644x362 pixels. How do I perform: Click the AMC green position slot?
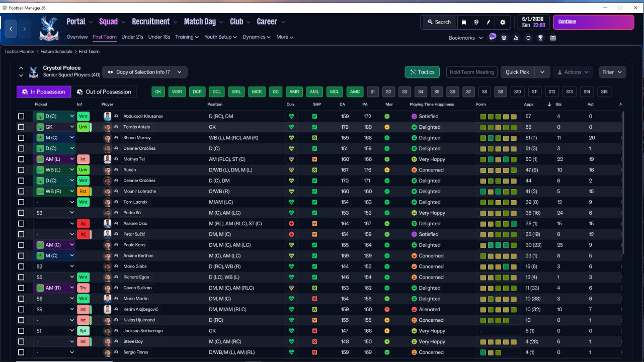[355, 92]
